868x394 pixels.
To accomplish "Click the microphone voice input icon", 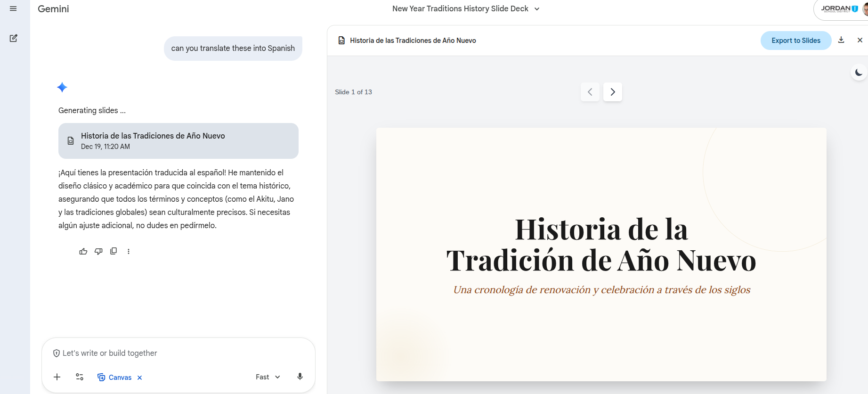I will coord(300,377).
